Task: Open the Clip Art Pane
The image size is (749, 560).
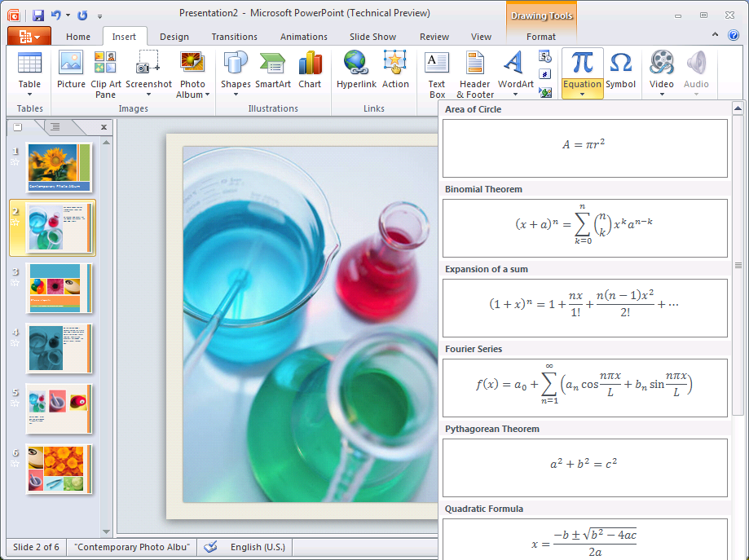Action: coord(106,74)
